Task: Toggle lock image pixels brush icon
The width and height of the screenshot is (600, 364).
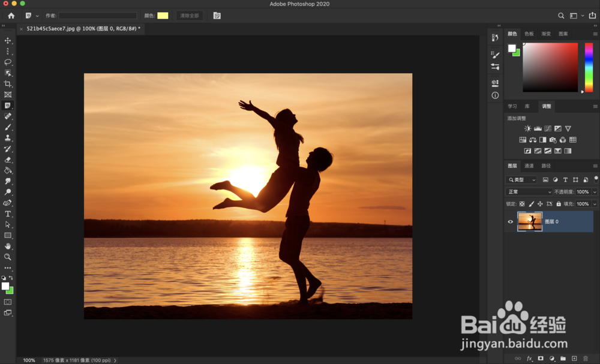Action: [531, 204]
